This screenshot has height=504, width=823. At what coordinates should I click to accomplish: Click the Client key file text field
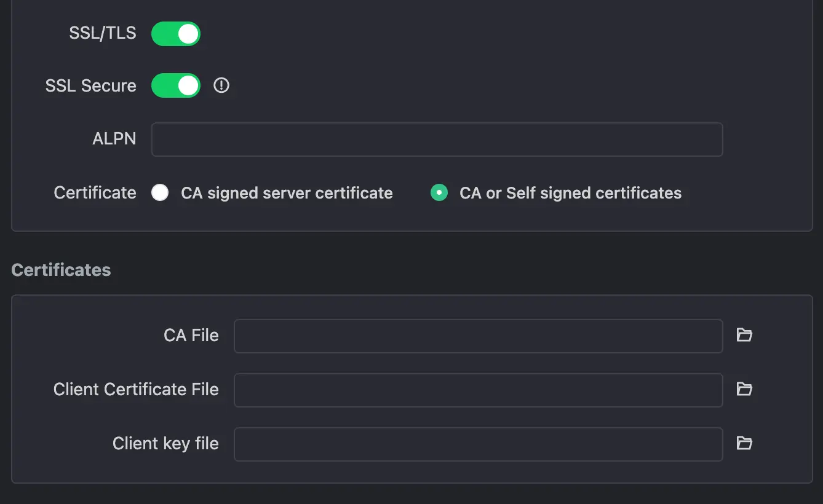479,444
